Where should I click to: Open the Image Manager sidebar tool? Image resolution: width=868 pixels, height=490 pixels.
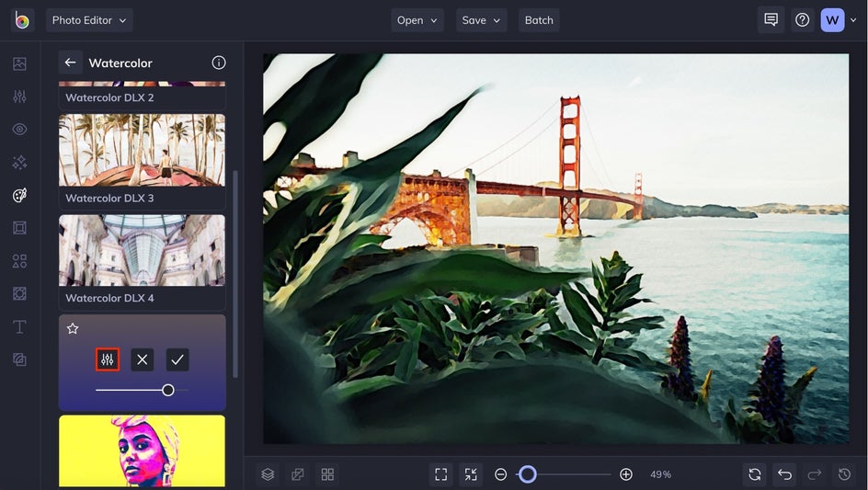click(x=19, y=63)
